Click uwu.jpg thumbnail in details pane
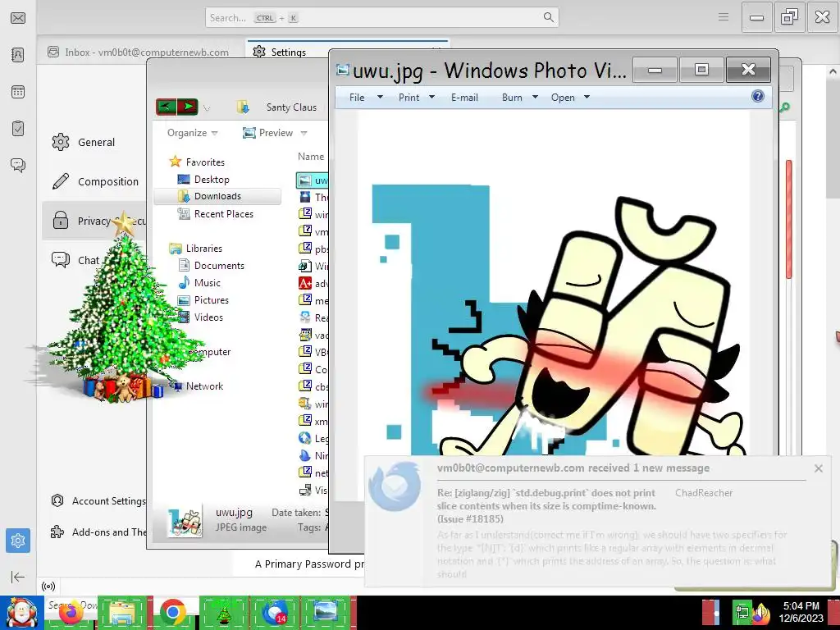The image size is (840, 630). [x=185, y=521]
